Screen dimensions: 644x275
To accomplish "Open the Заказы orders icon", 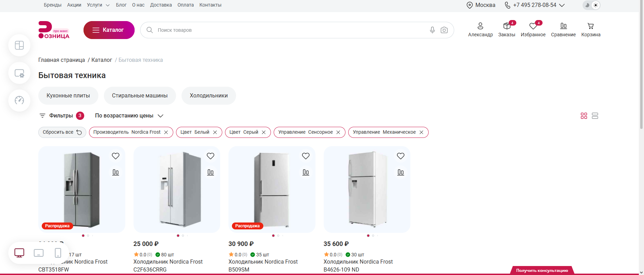I will (507, 30).
